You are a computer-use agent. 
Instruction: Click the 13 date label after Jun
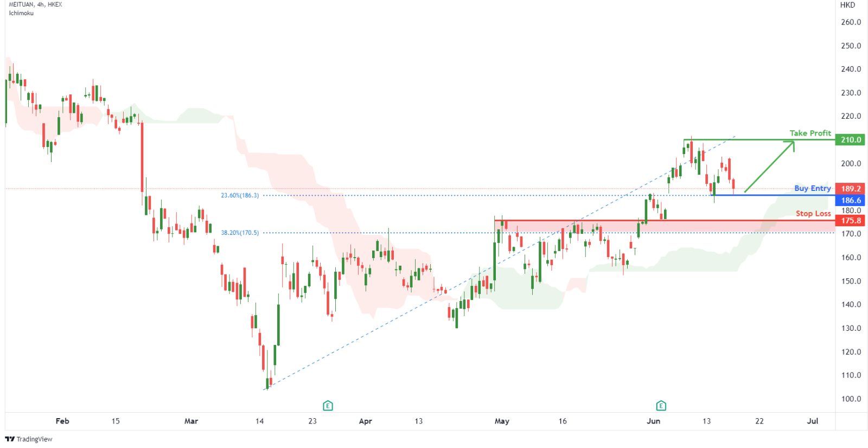coord(706,421)
